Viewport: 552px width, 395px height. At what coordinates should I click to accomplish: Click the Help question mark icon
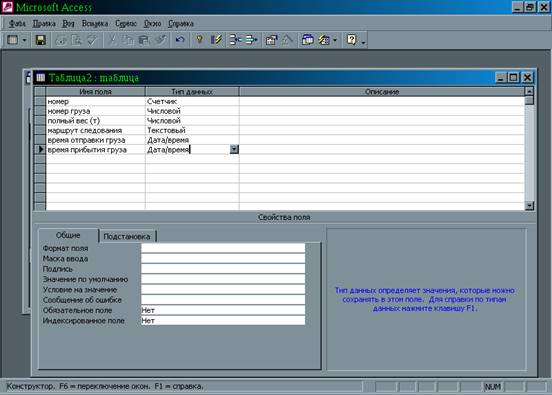[x=352, y=40]
